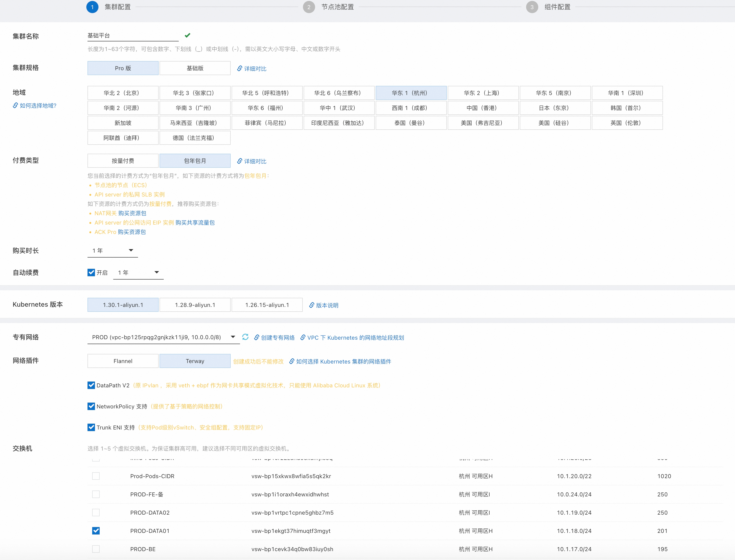Screen dimensions: 735x560
Task: Open 详细对比 link next to 付费类型
Action: coord(252,161)
